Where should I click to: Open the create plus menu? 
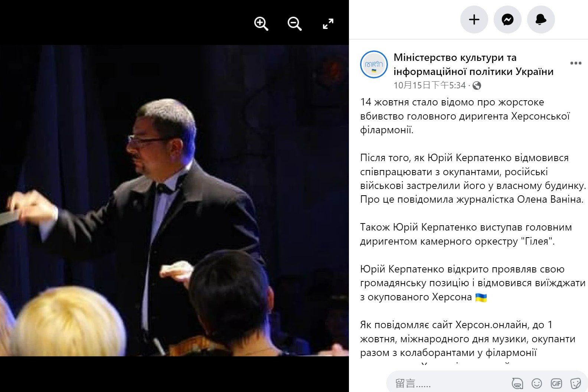(x=474, y=19)
